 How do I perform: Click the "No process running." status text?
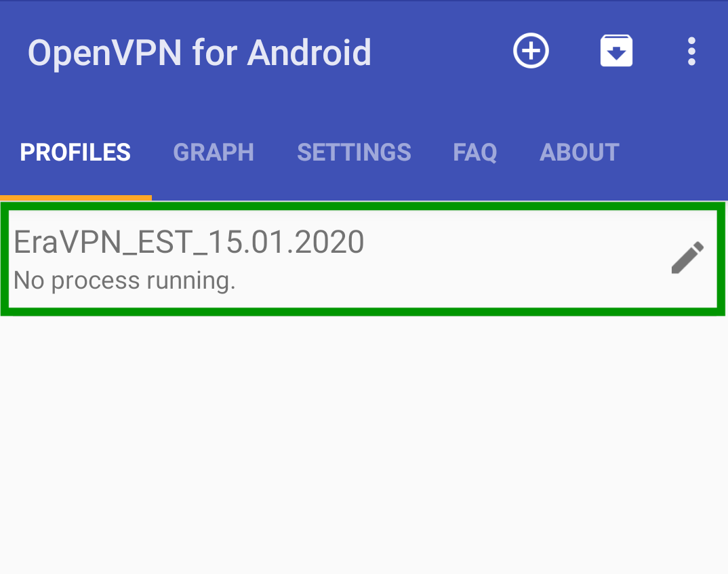pos(125,281)
